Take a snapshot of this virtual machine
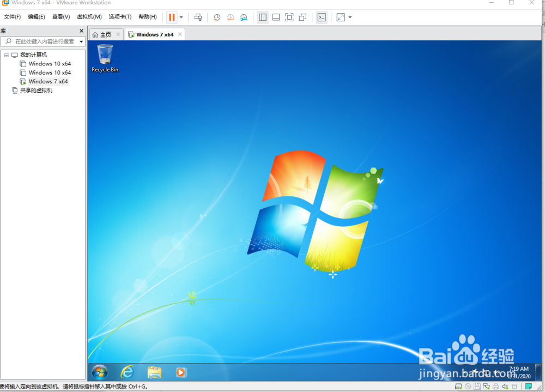Screen dimensions: 545x392 (x=217, y=17)
